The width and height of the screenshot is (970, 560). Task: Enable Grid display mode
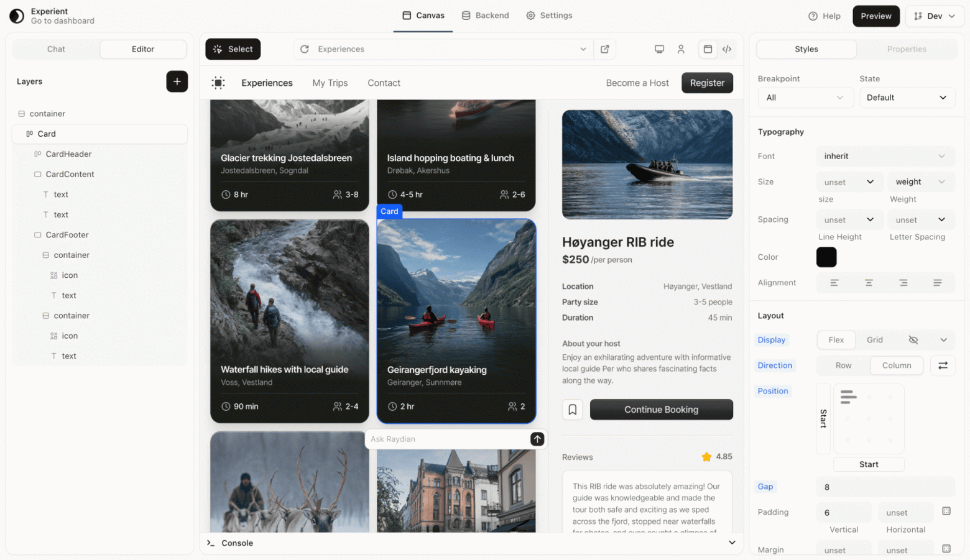[874, 340]
